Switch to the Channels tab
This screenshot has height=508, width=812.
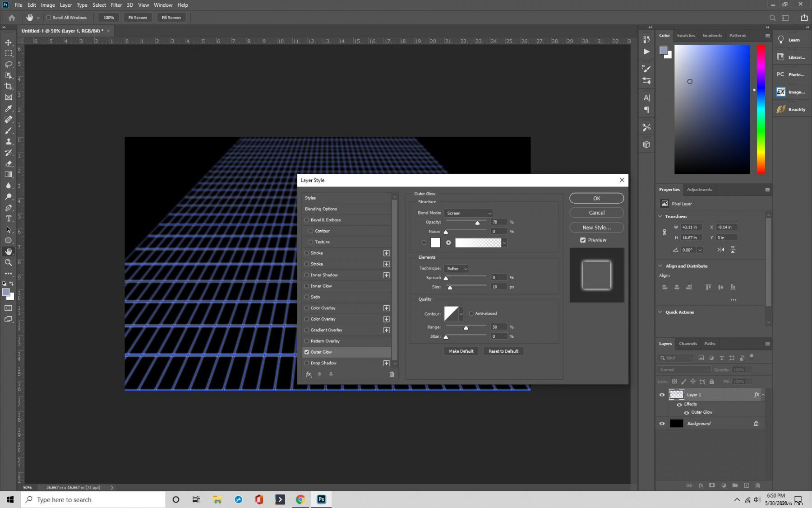(688, 344)
